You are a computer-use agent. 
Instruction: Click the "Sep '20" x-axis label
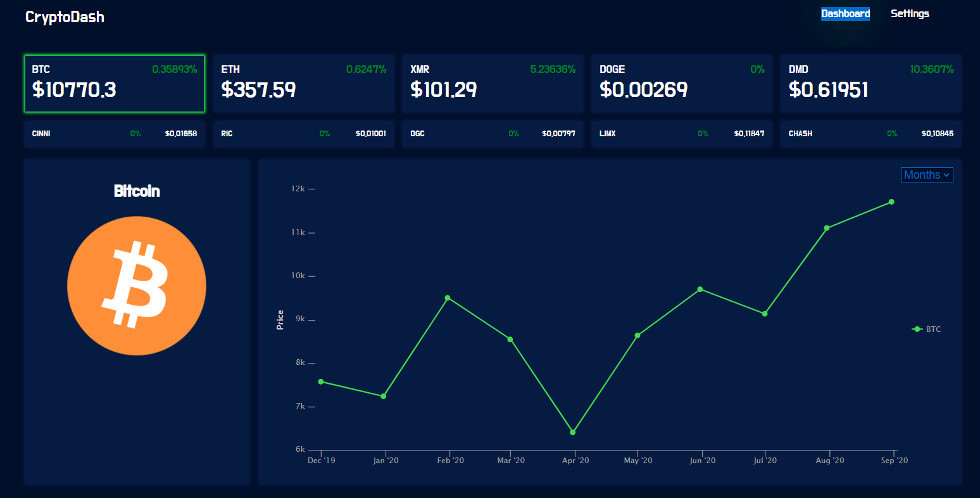[895, 461]
